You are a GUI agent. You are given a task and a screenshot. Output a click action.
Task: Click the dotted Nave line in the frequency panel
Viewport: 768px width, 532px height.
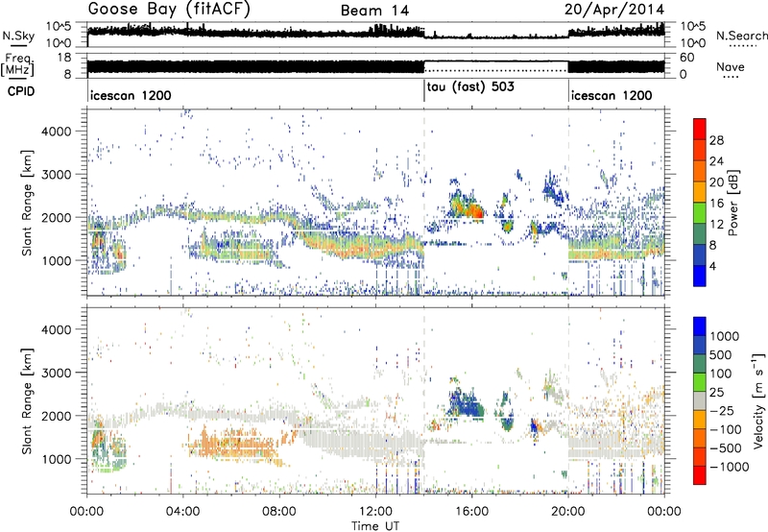[x=495, y=70]
